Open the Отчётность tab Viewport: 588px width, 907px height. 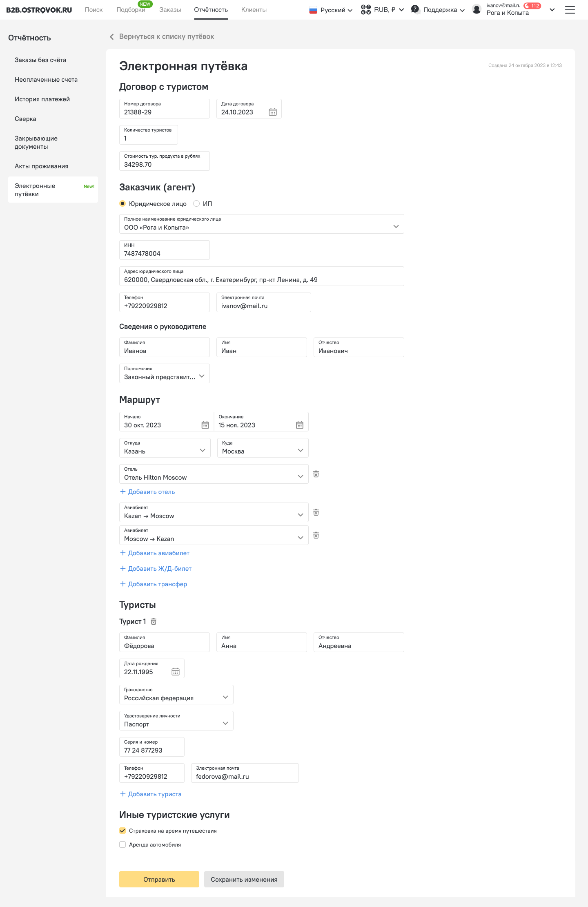point(211,9)
